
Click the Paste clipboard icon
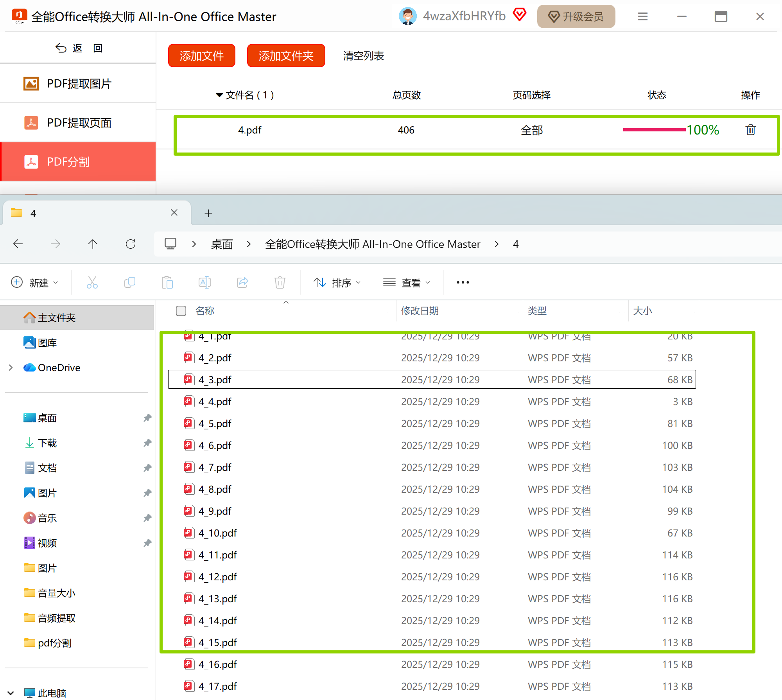click(167, 282)
